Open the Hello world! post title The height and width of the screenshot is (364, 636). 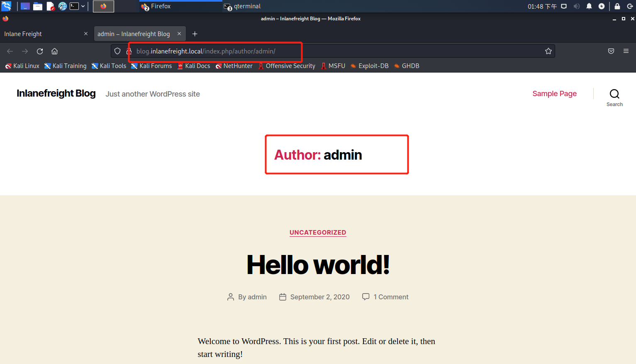click(x=318, y=265)
